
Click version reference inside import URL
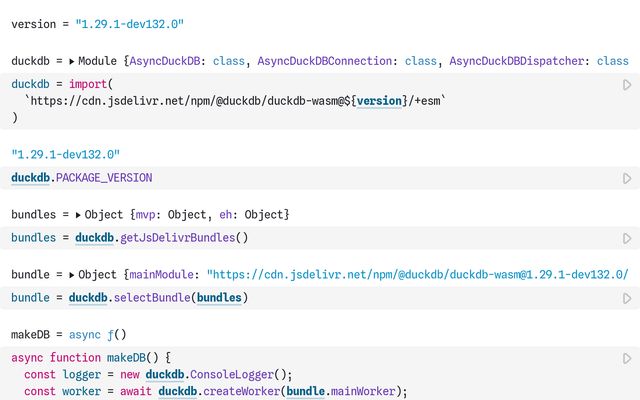tap(379, 101)
